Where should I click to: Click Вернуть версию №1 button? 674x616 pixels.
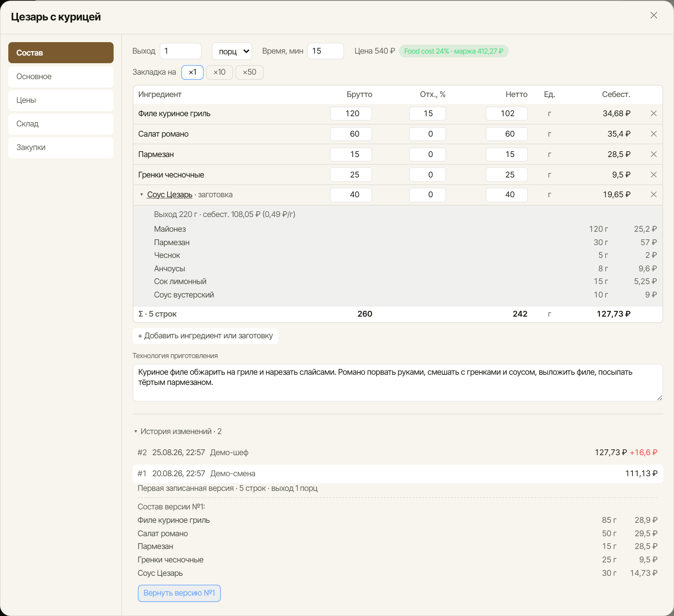click(x=179, y=593)
